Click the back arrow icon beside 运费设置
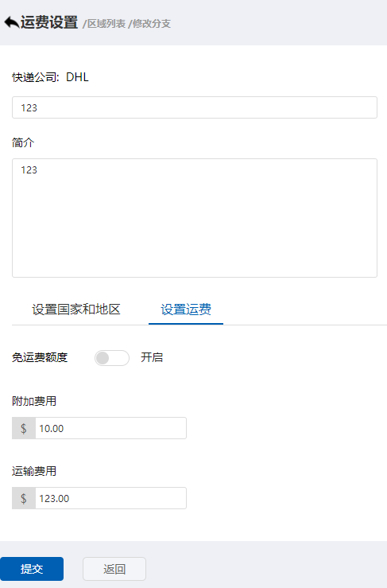This screenshot has width=387, height=588. pyautogui.click(x=12, y=22)
